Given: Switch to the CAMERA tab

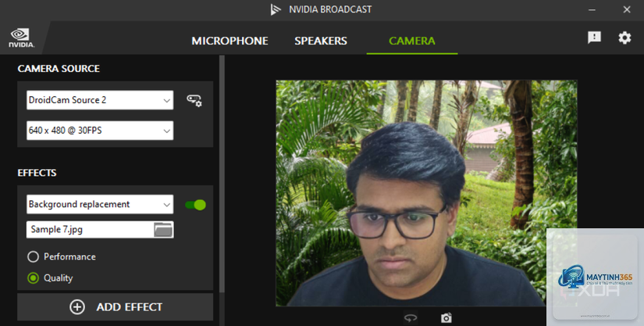Looking at the screenshot, I should [x=412, y=41].
